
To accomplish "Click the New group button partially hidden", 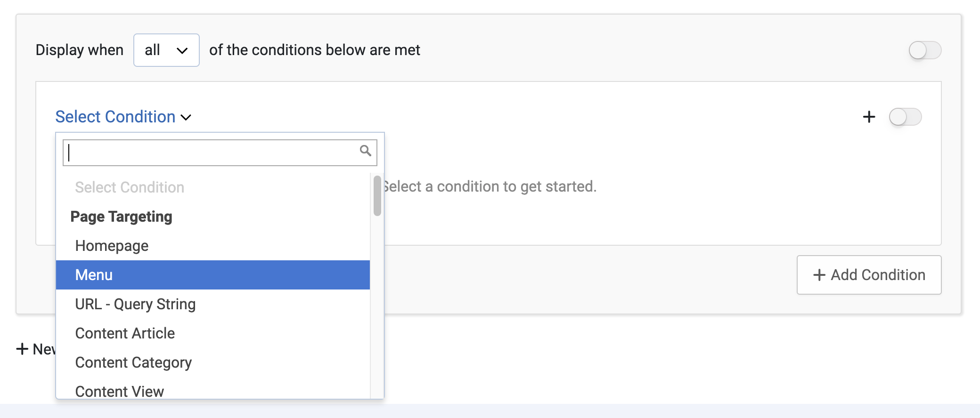I will (x=36, y=349).
